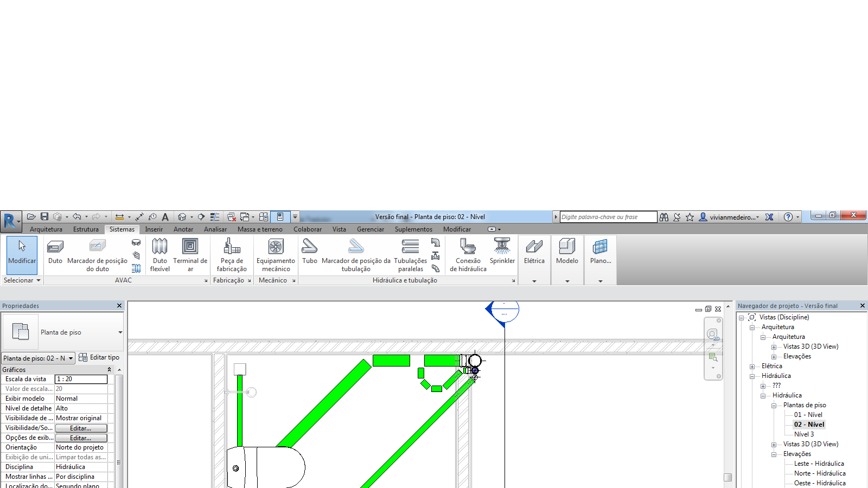The image size is (868, 488).
Task: Click the binoculars search icon
Action: point(664,217)
